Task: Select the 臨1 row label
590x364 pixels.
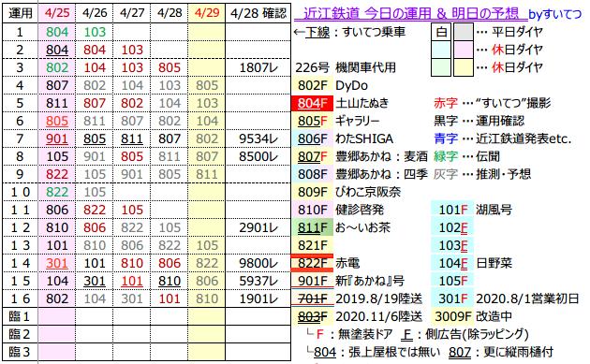Action: (x=20, y=316)
